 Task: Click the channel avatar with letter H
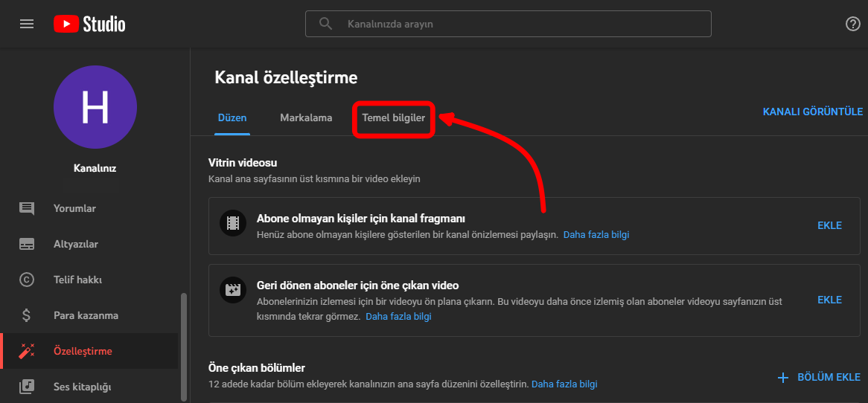[95, 106]
